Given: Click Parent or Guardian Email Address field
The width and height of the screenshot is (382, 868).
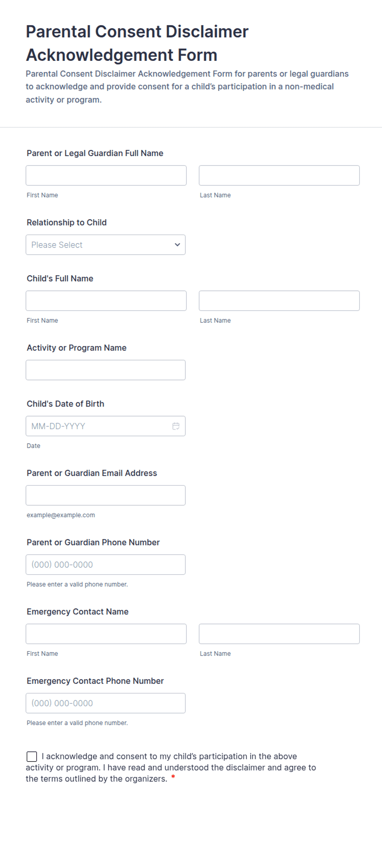Looking at the screenshot, I should (106, 495).
